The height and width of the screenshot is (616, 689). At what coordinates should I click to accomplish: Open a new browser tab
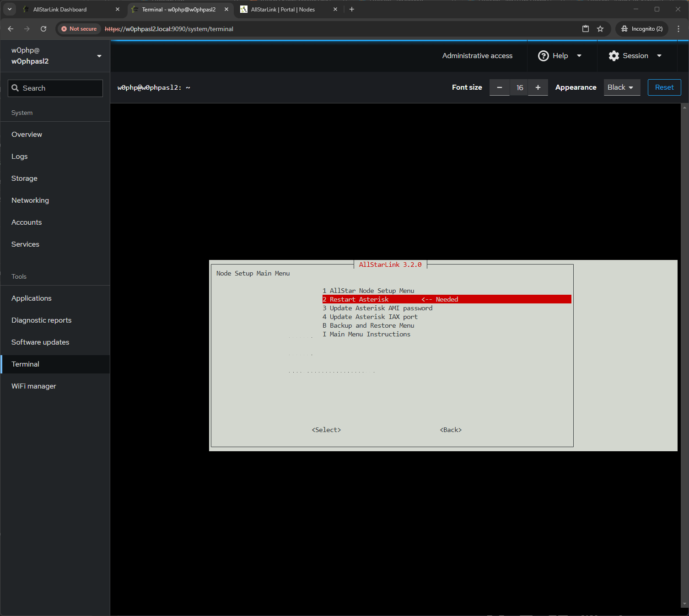tap(352, 9)
